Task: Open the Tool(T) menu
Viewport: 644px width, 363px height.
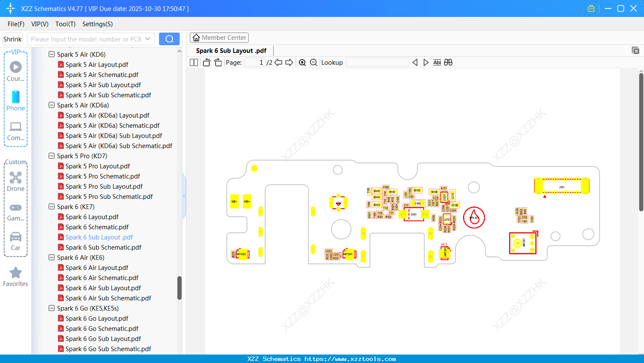Action: 65,24
